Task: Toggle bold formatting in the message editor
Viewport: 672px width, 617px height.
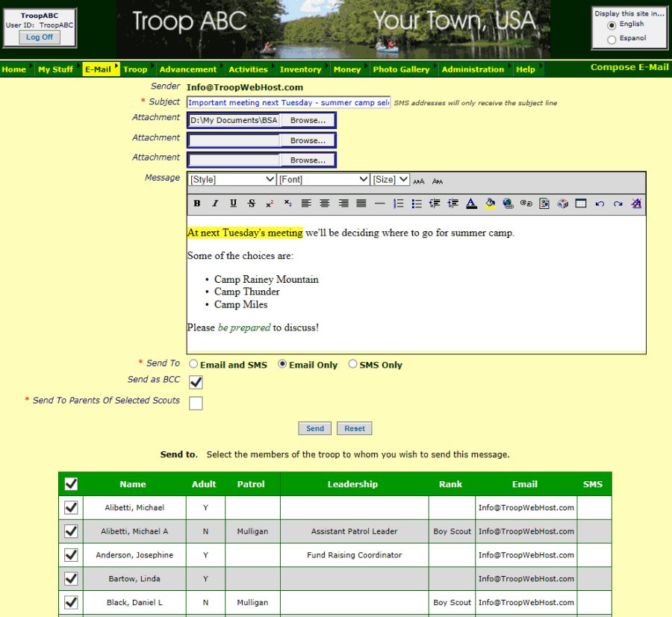Action: [196, 204]
